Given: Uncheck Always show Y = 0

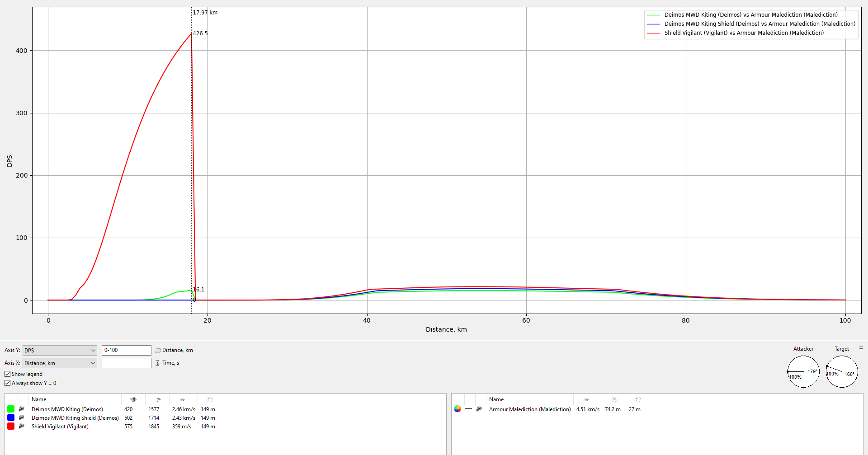Looking at the screenshot, I should (x=8, y=383).
